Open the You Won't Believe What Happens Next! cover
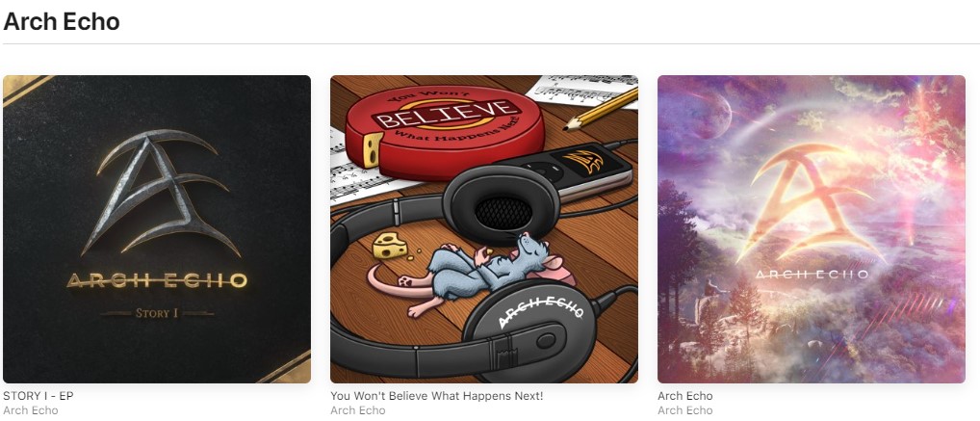 pos(484,229)
